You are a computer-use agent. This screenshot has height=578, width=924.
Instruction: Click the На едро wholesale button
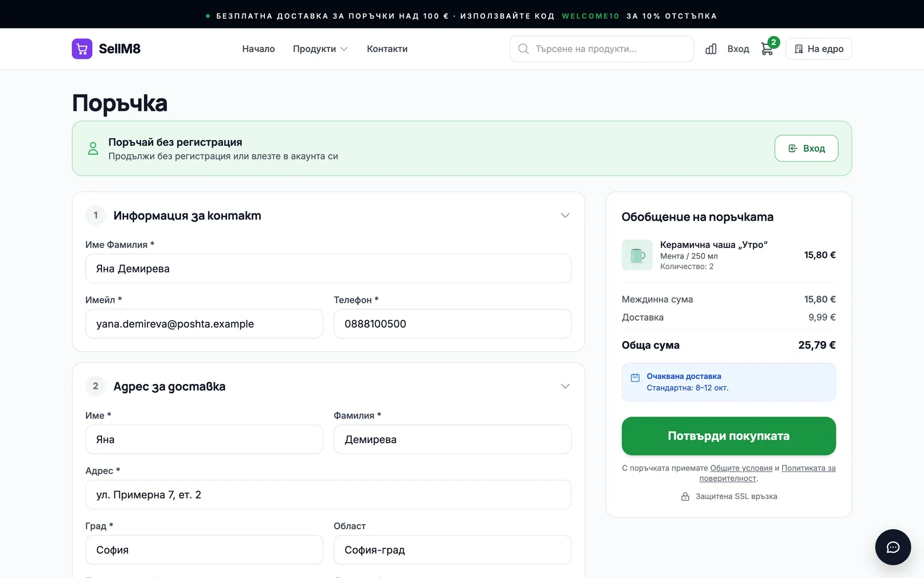(x=819, y=49)
